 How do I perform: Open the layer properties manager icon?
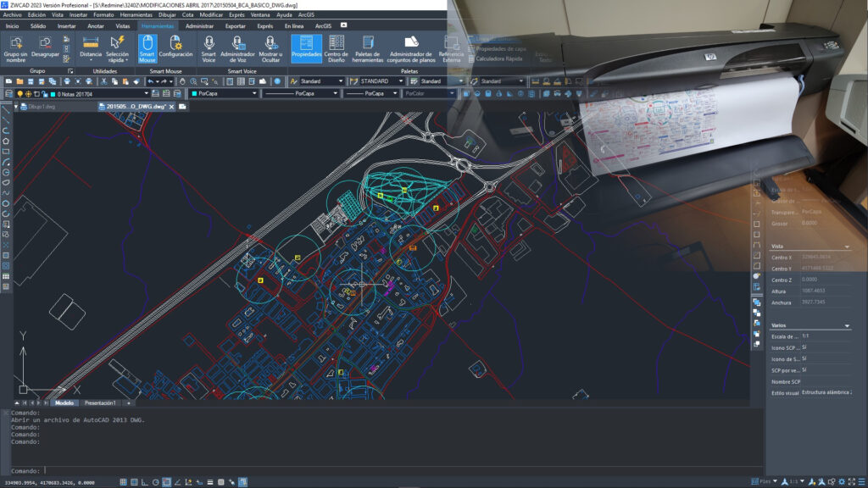tap(8, 94)
